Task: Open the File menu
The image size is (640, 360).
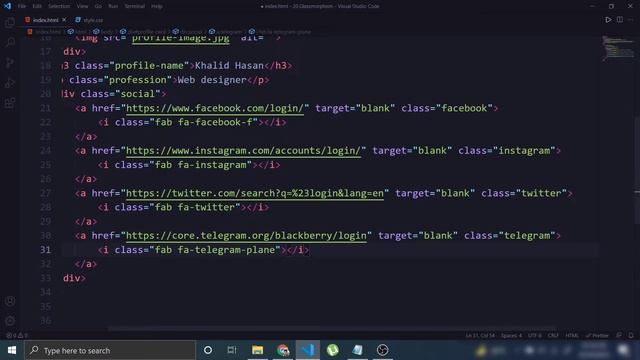Action: pos(22,6)
